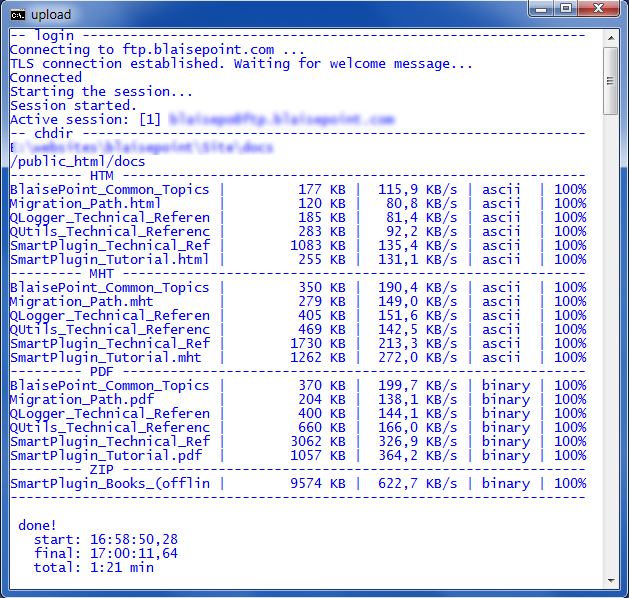Screen dimensions: 629x598
Task: Click the upload window title text
Action: (50, 14)
